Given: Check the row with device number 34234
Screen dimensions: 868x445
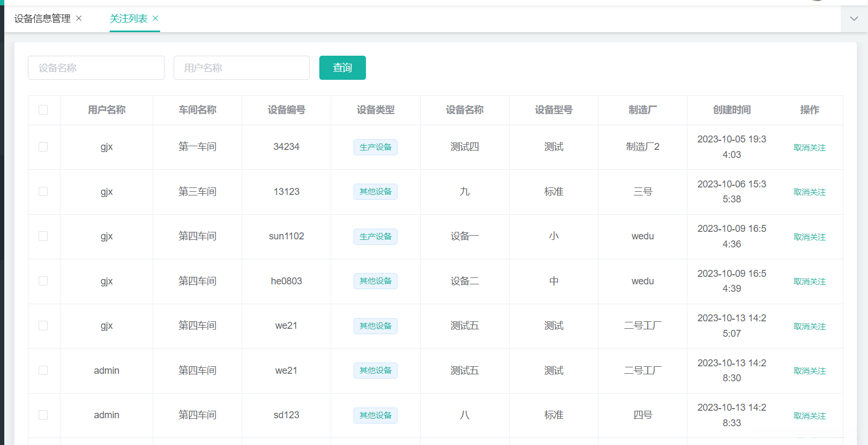Looking at the screenshot, I should coord(43,147).
